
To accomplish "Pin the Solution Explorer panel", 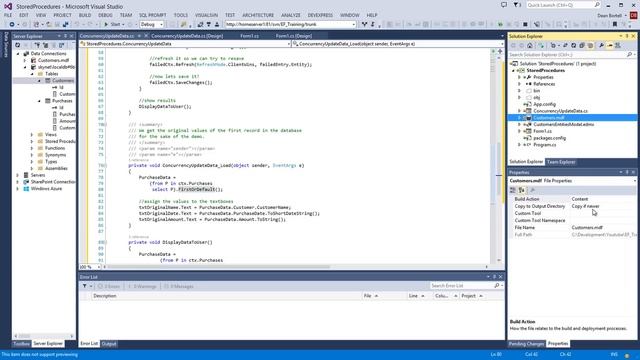I will [x=627, y=36].
